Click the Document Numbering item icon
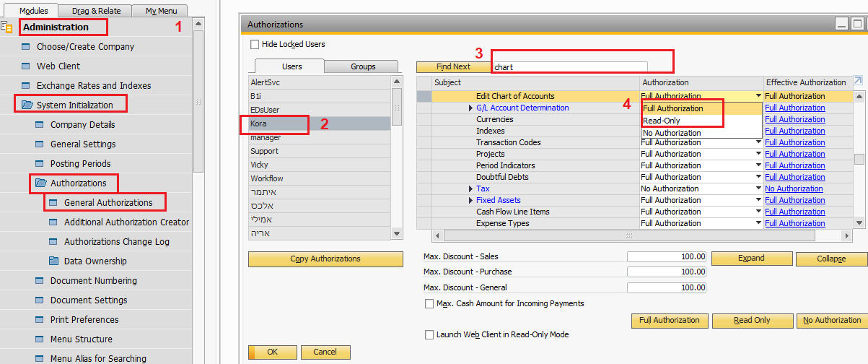868x364 pixels. [40, 281]
